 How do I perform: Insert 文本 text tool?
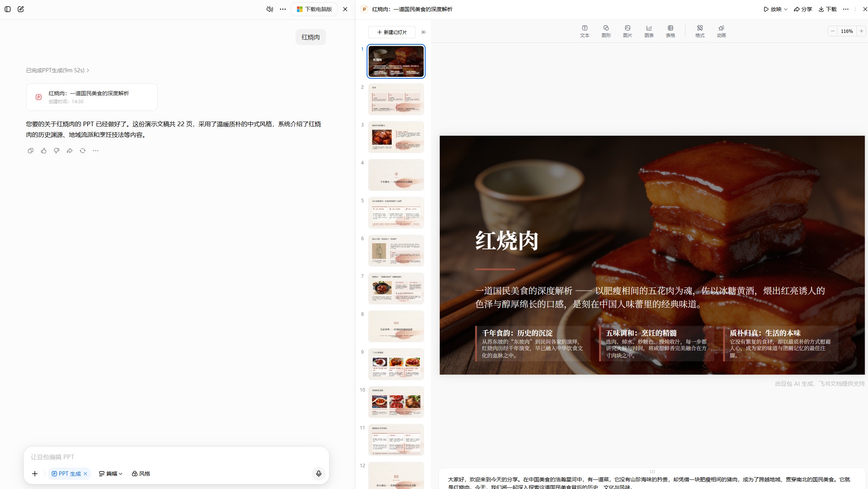585,31
